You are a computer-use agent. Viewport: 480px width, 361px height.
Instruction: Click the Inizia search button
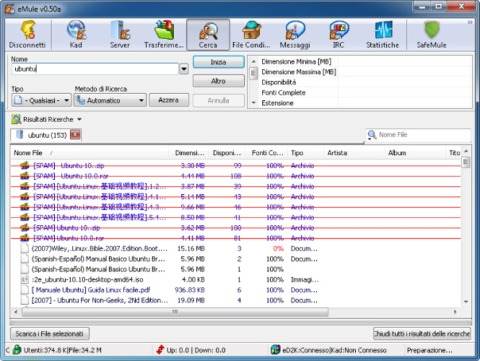[x=218, y=62]
